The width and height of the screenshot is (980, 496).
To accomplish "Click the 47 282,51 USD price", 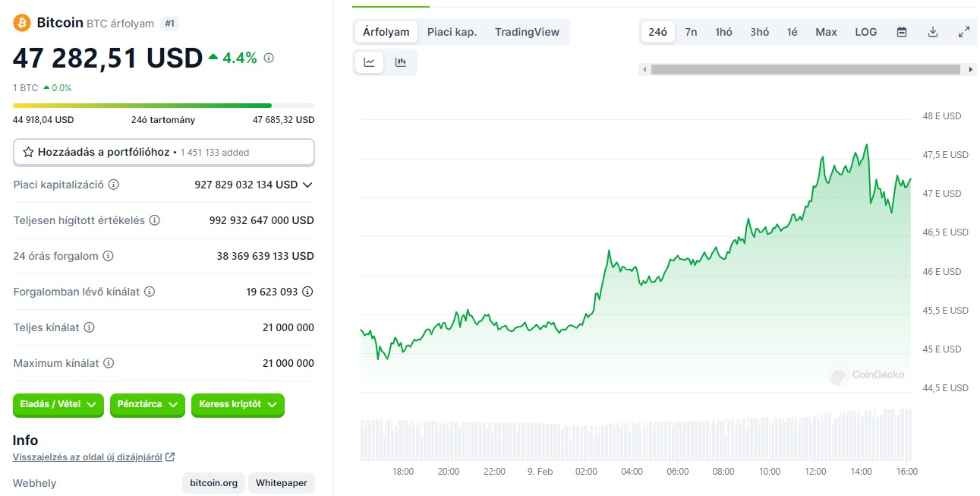I will 108,58.
